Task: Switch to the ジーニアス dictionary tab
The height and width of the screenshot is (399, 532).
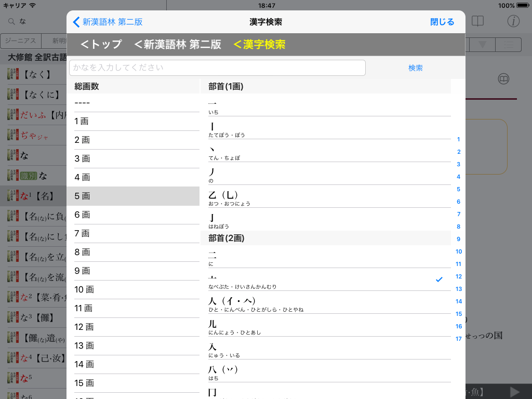Action: (x=20, y=42)
